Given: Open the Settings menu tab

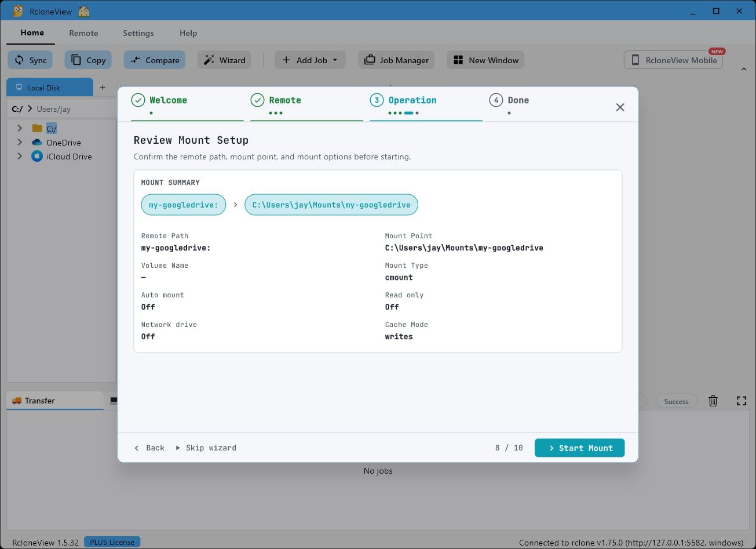Looking at the screenshot, I should click(138, 33).
